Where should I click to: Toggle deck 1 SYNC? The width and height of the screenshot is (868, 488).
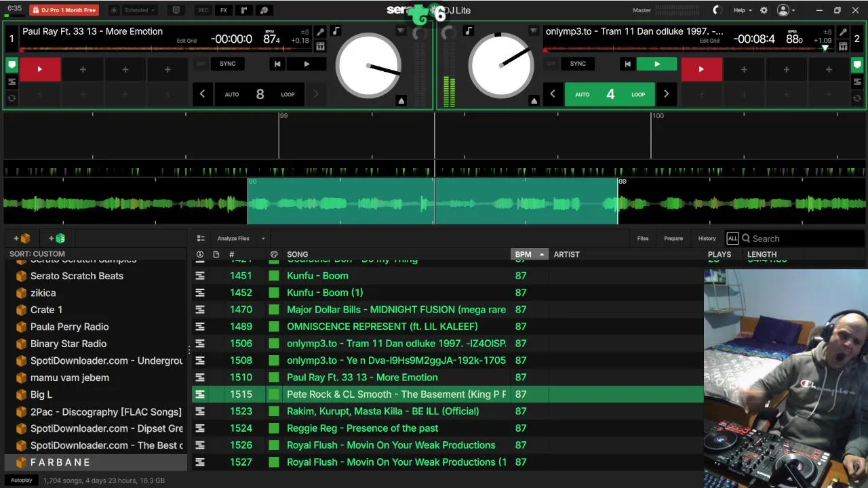point(227,64)
